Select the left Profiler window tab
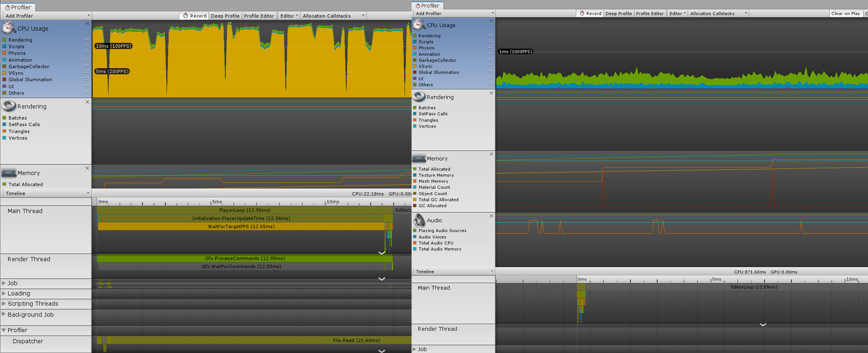Viewport: 868px width, 353px height. click(x=18, y=7)
